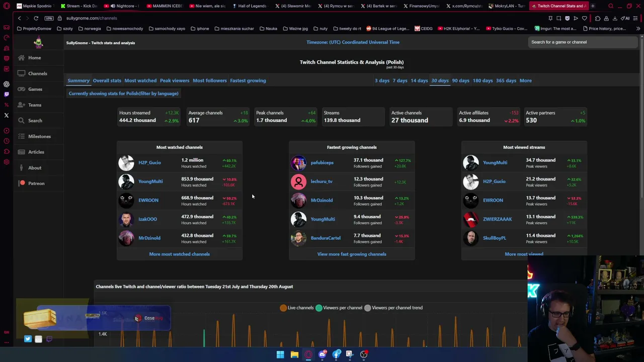Click Timezone UTC Coordinated Universal Time link

(353, 42)
